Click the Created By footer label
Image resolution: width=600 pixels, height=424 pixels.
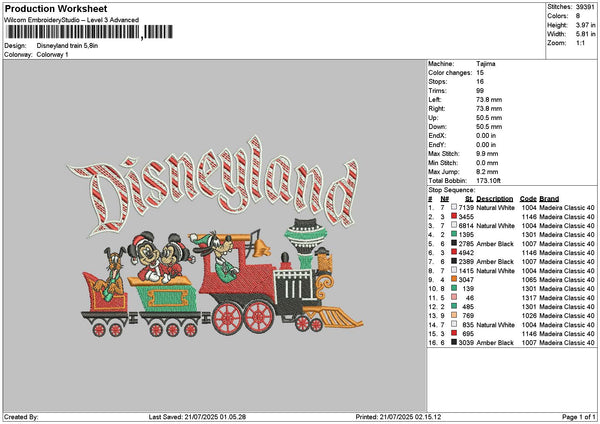21,417
